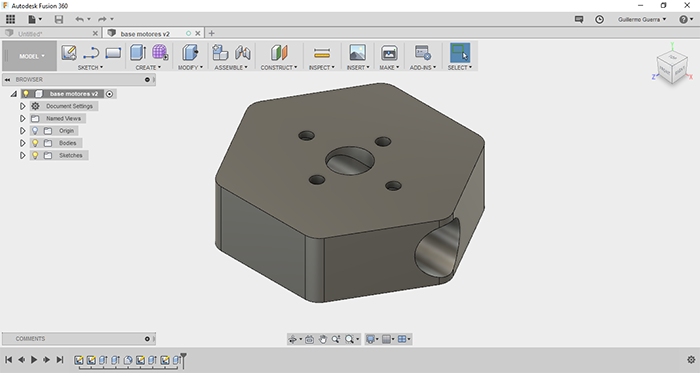Switch to base motores v2 tab

(145, 33)
